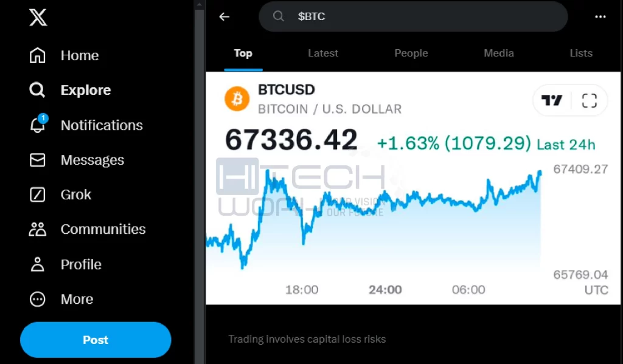Viewport: 623px width, 364px height.
Task: Open the chart in TradingView via logo
Action: 552,100
